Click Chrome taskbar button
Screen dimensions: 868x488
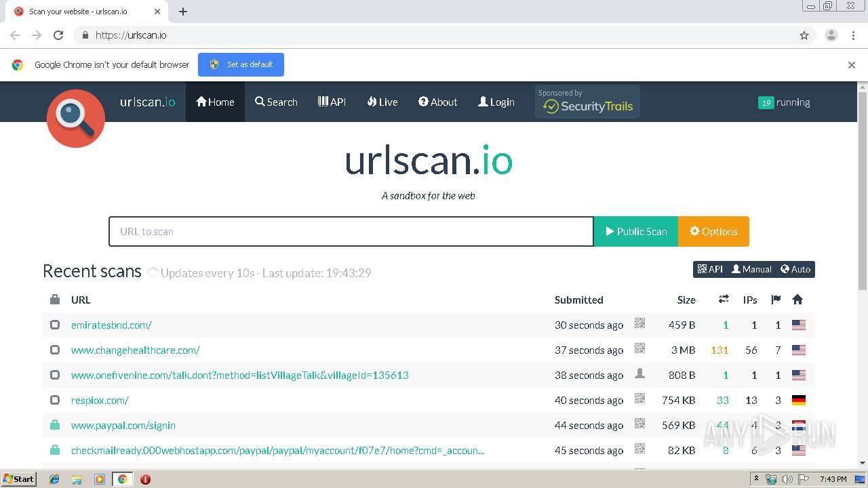(123, 479)
